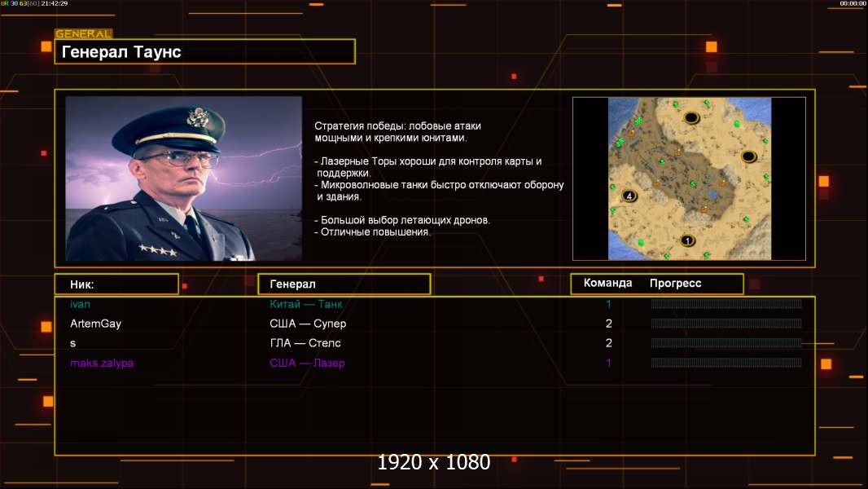Click "Большой выбор летающих дронов" line

(x=402, y=220)
